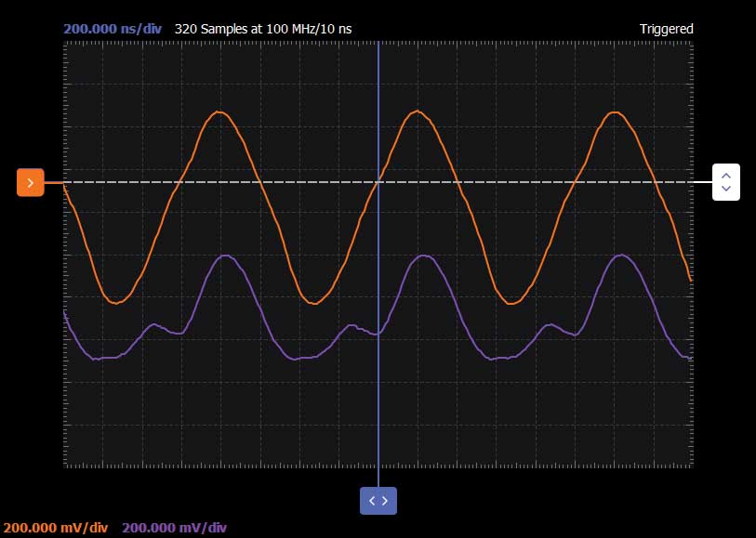Click the first orange waveform peak

pos(219,112)
